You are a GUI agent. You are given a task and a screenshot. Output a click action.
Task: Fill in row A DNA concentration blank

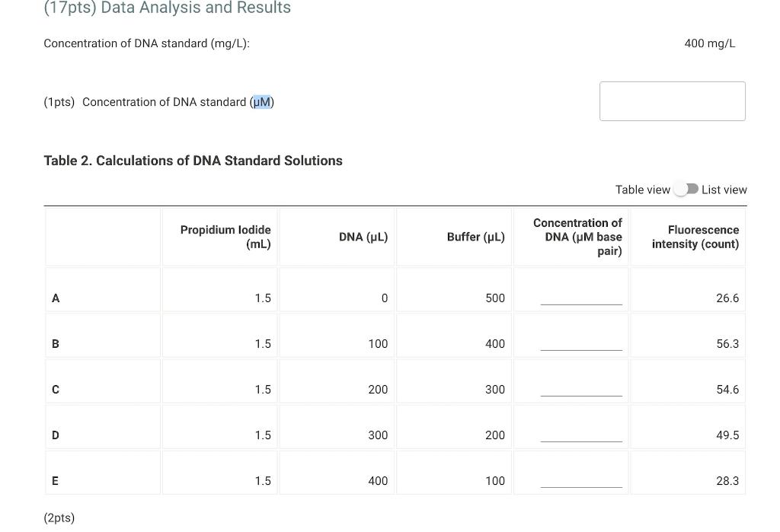pos(581,298)
